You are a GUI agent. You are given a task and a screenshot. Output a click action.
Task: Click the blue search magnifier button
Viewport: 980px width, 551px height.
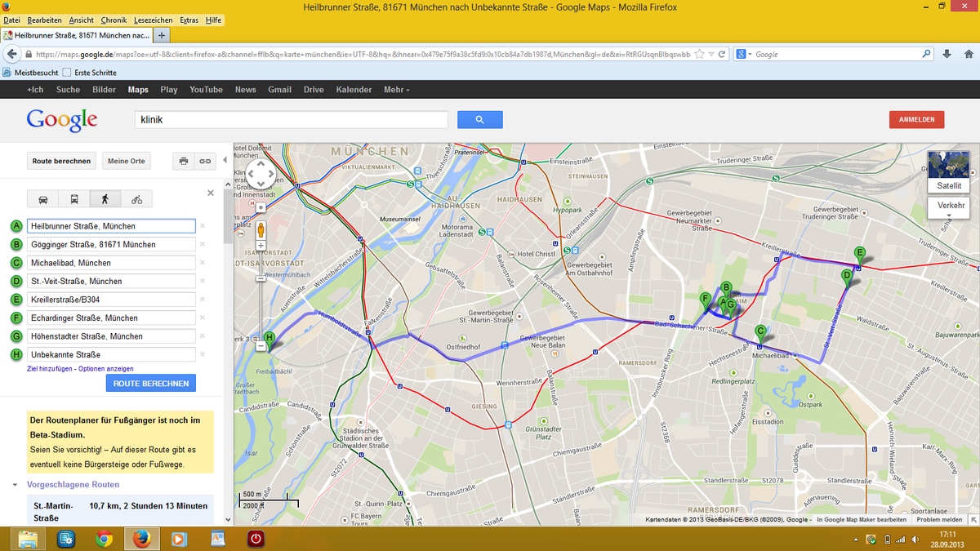[479, 120]
